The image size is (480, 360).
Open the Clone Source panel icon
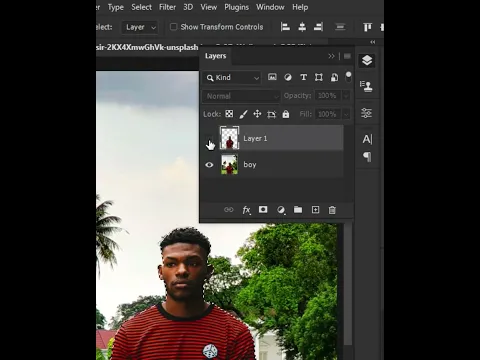[366, 87]
